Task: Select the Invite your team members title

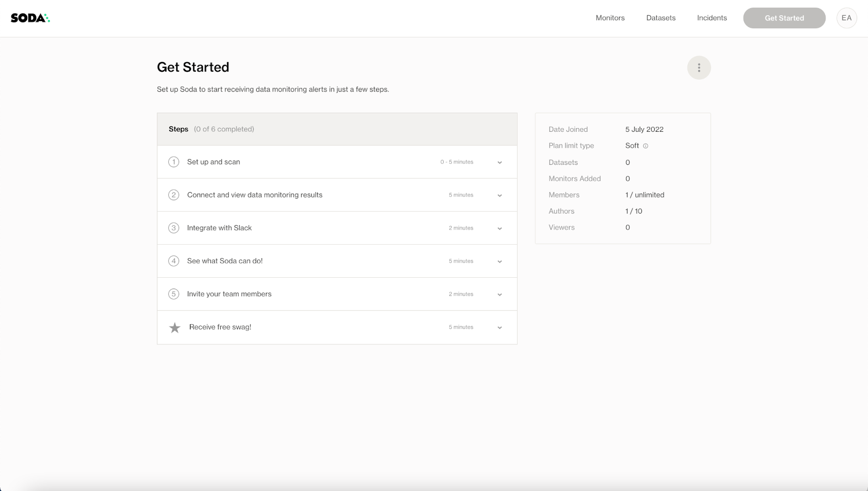Action: [x=229, y=295]
